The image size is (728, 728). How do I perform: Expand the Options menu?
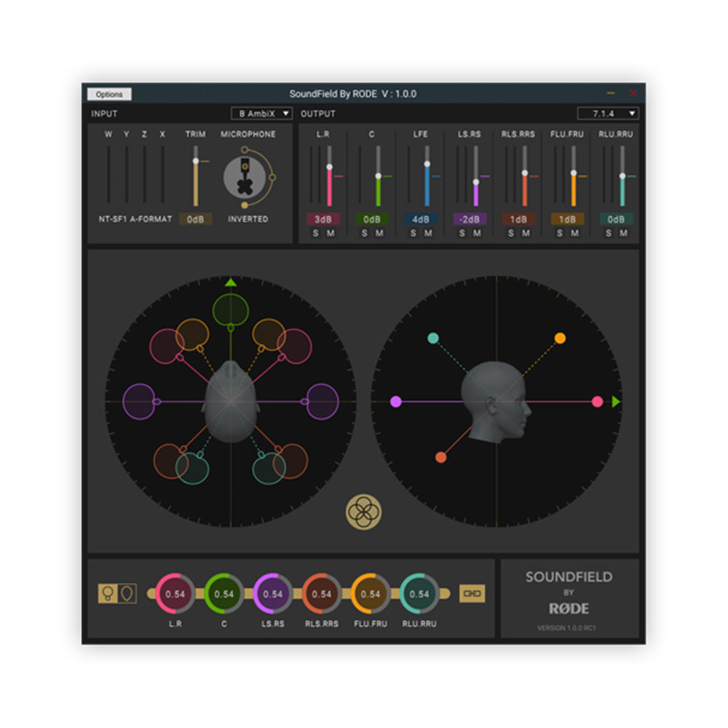pyautogui.click(x=110, y=94)
